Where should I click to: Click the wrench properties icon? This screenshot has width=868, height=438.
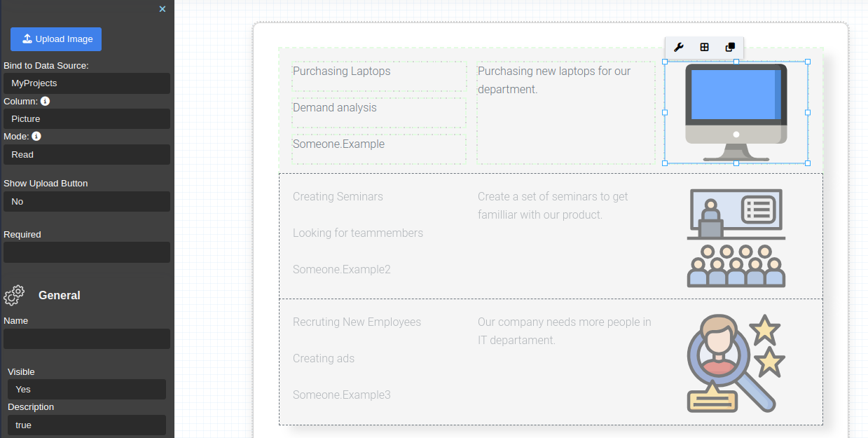coord(678,48)
